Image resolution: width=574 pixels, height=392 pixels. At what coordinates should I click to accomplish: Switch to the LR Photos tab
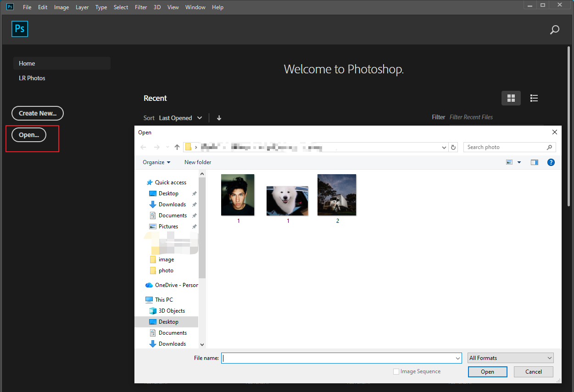click(x=32, y=78)
